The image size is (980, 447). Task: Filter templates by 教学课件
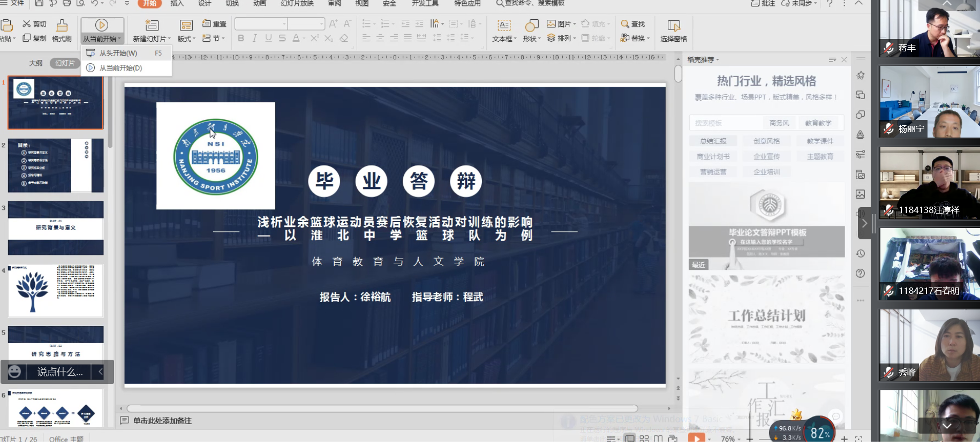(x=820, y=141)
